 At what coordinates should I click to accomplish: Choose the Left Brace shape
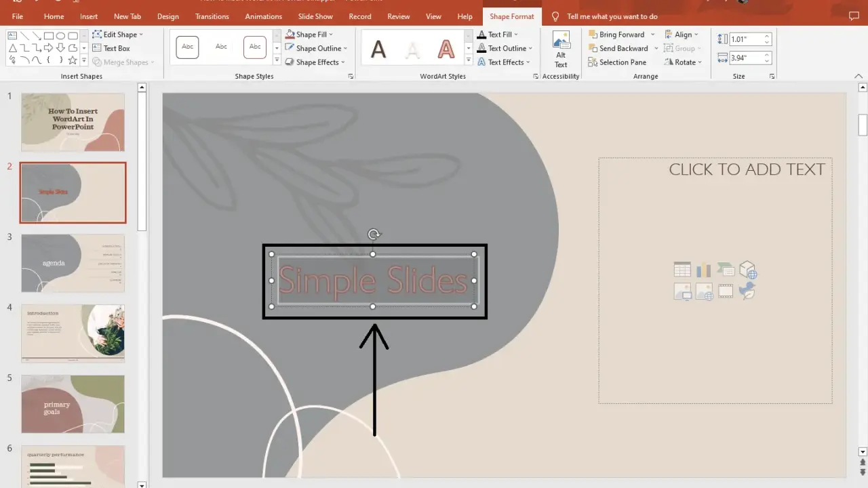(x=48, y=60)
